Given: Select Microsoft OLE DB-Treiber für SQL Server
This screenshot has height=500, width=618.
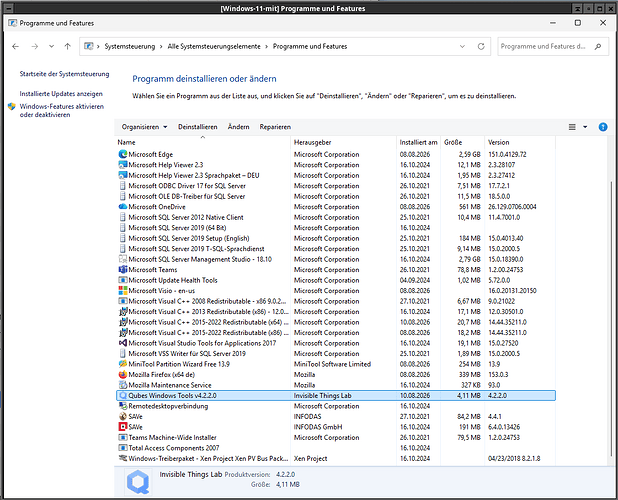Looking at the screenshot, I should [x=336, y=196].
